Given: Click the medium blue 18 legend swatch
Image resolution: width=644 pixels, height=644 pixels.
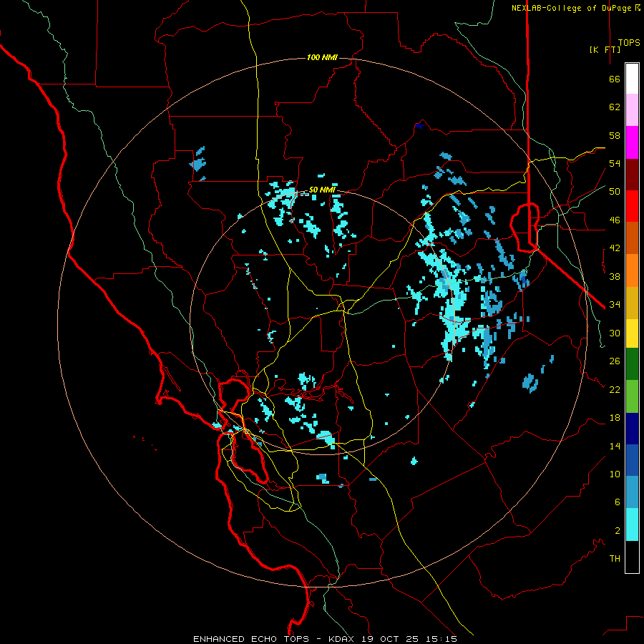Looking at the screenshot, I should coord(632,460).
